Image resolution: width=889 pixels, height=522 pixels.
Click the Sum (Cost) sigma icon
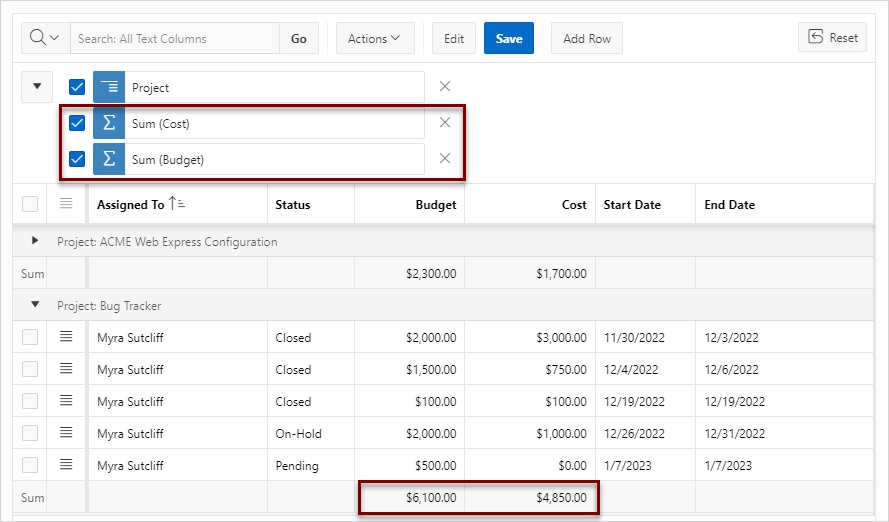109,123
